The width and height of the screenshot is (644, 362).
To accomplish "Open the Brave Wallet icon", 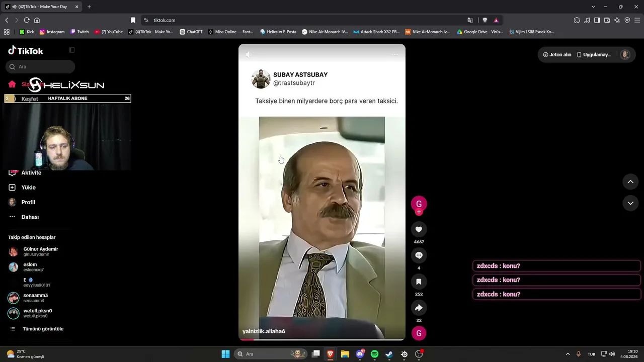I will point(607,20).
